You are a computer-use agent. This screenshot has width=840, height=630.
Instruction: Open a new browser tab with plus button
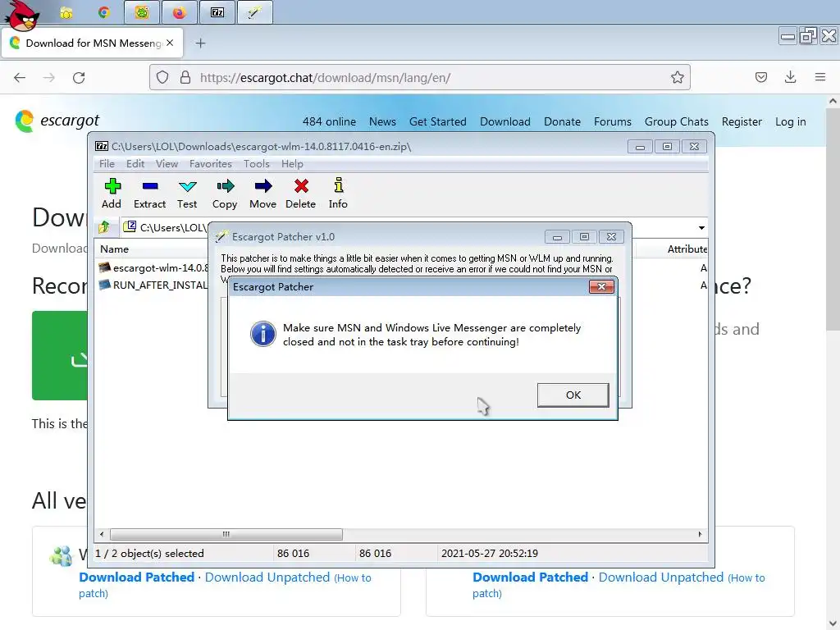click(200, 43)
